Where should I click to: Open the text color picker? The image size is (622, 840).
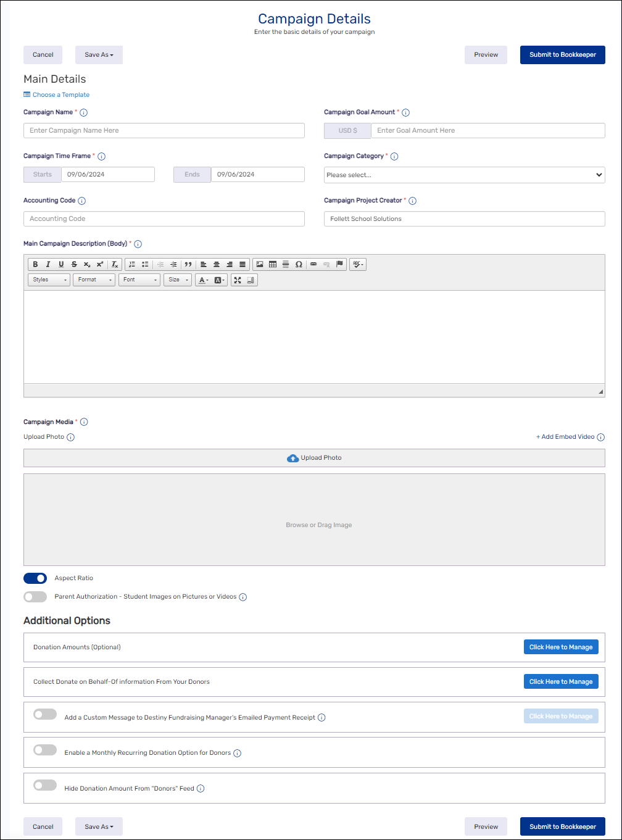pos(203,280)
